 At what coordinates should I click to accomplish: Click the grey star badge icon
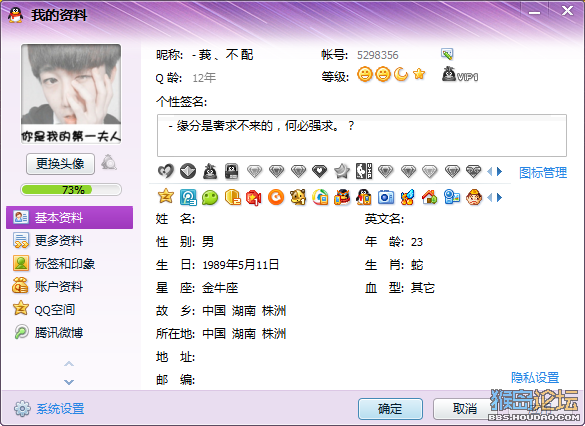(x=342, y=171)
